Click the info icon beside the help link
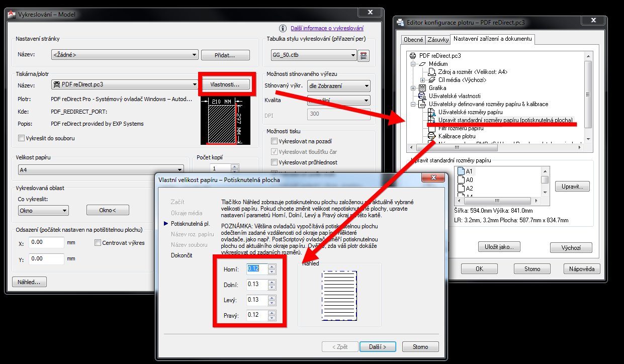 pyautogui.click(x=285, y=29)
